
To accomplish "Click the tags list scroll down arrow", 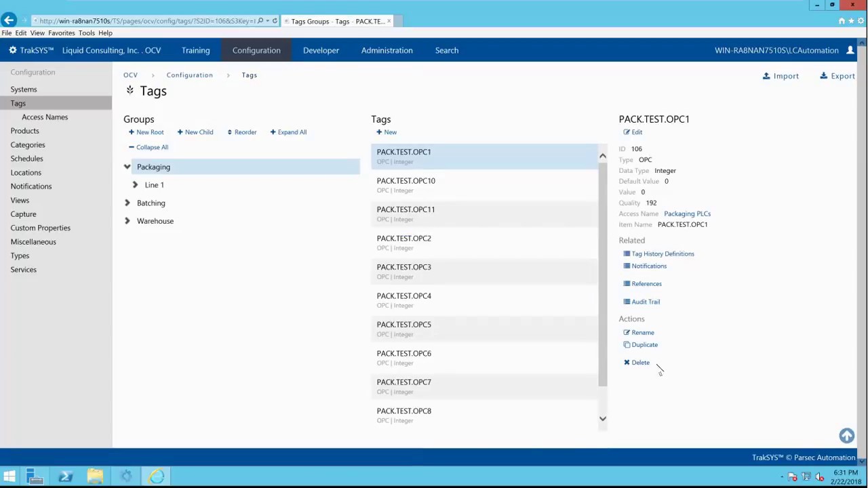I will tap(602, 419).
